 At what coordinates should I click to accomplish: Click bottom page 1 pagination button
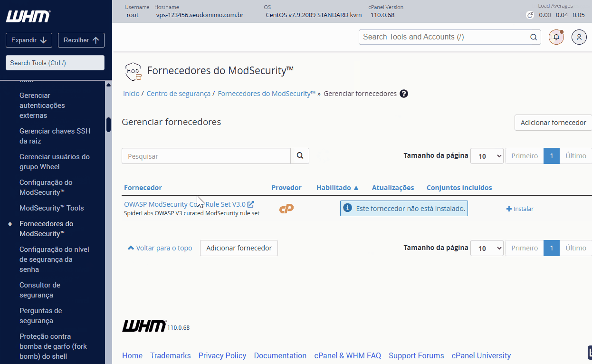[x=552, y=248]
